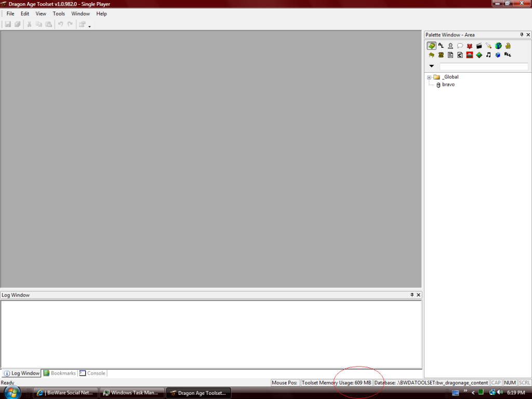Select the bravo resource in palette
The width and height of the screenshot is (532, 399).
click(448, 85)
